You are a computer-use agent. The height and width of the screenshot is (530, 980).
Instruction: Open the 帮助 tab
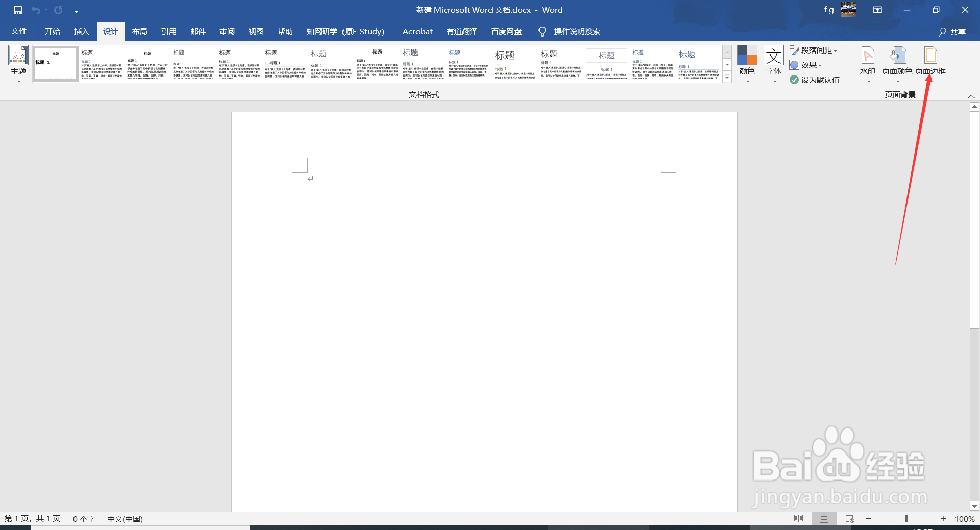[x=285, y=32]
